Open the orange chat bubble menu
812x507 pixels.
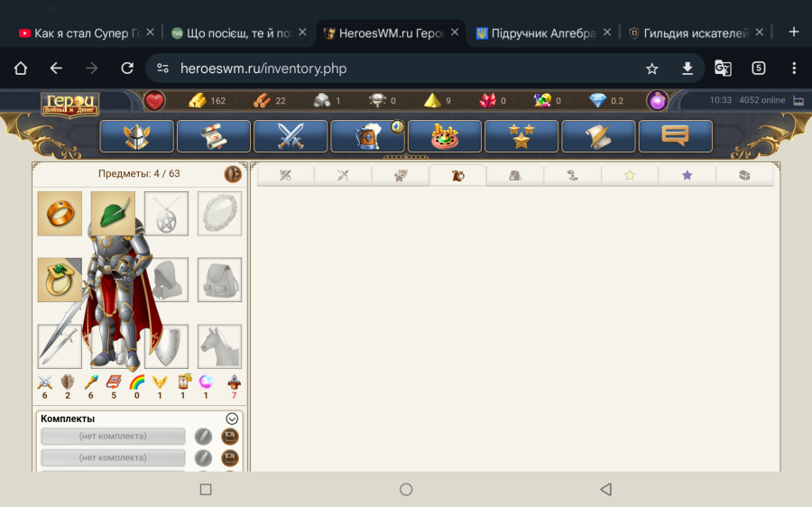click(675, 136)
